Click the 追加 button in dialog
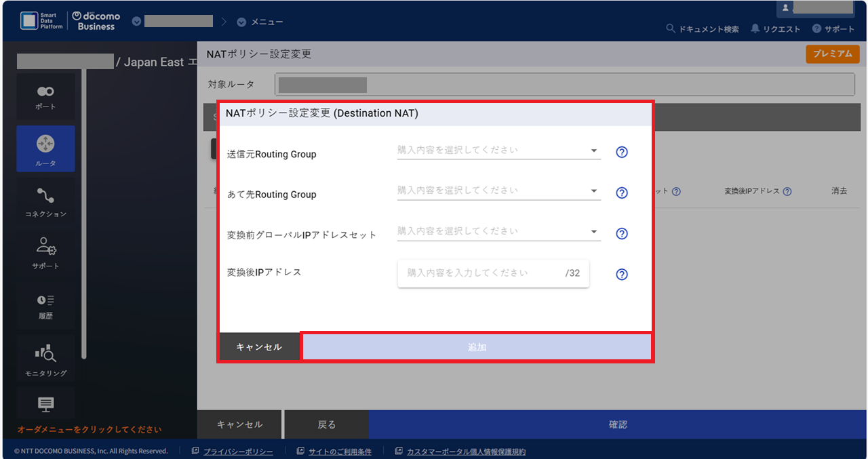 [477, 347]
